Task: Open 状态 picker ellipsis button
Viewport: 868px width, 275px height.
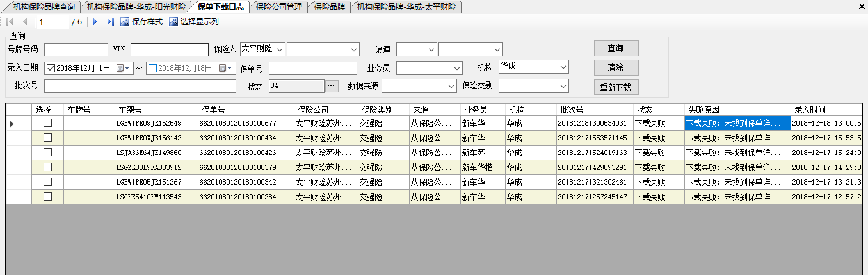Action: tap(331, 85)
